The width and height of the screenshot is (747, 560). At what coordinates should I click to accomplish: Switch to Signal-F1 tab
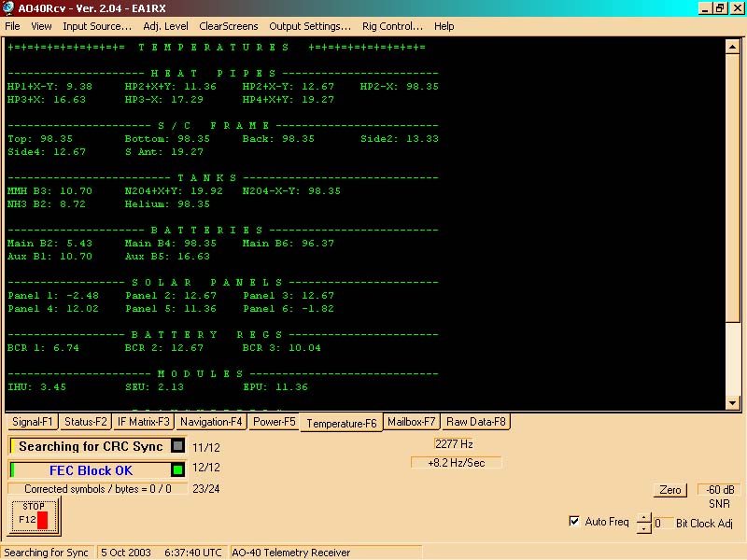pos(33,422)
